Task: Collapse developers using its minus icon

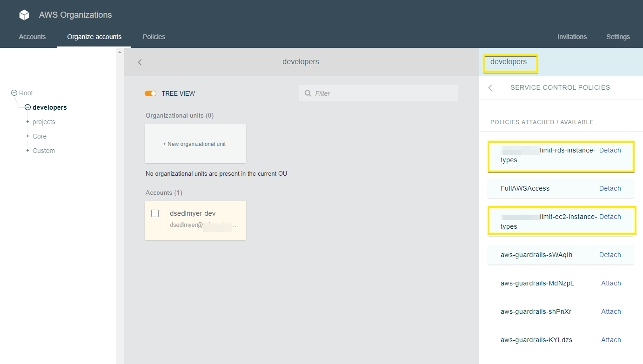Action: tap(27, 107)
